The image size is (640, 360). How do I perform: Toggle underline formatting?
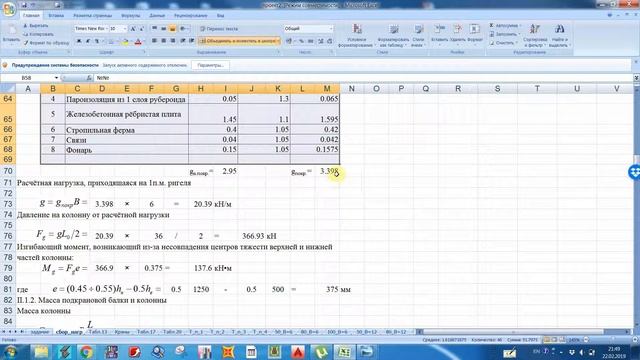pos(97,41)
